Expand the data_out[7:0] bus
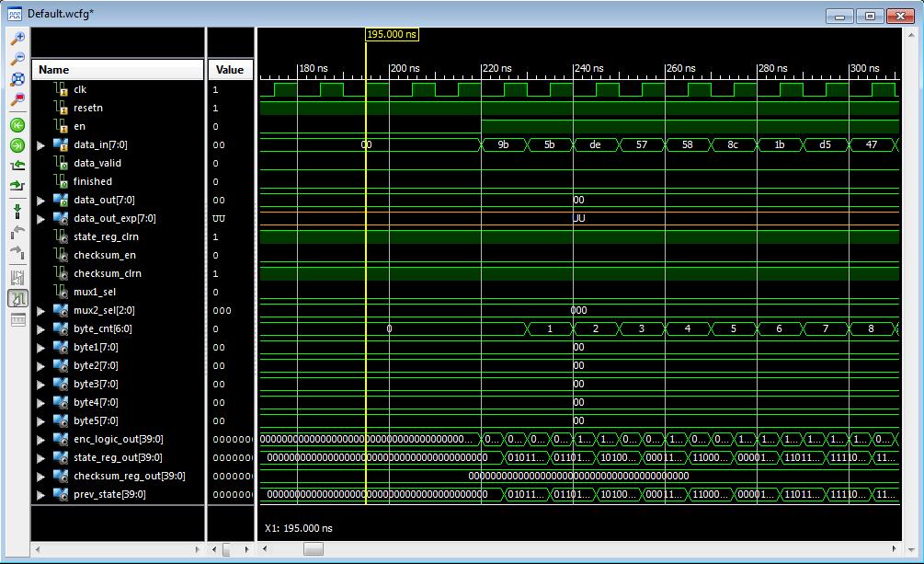This screenshot has height=564, width=924. 40,201
